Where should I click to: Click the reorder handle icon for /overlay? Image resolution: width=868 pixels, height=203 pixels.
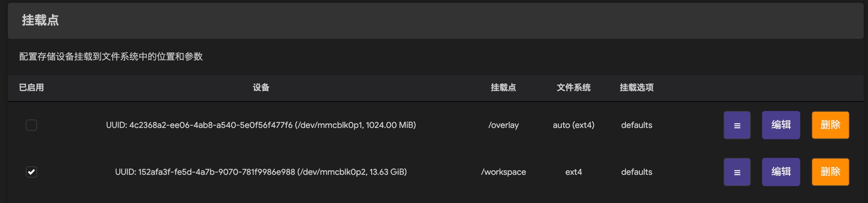(x=737, y=125)
